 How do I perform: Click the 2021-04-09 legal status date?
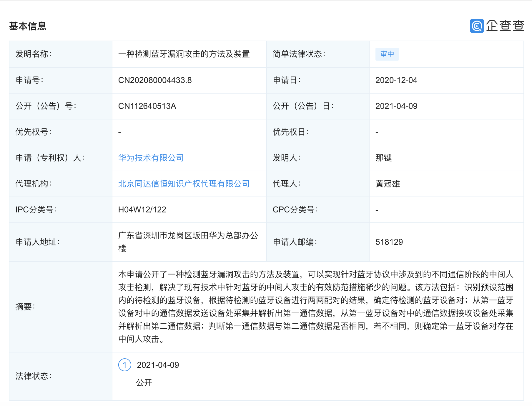pyautogui.click(x=158, y=365)
